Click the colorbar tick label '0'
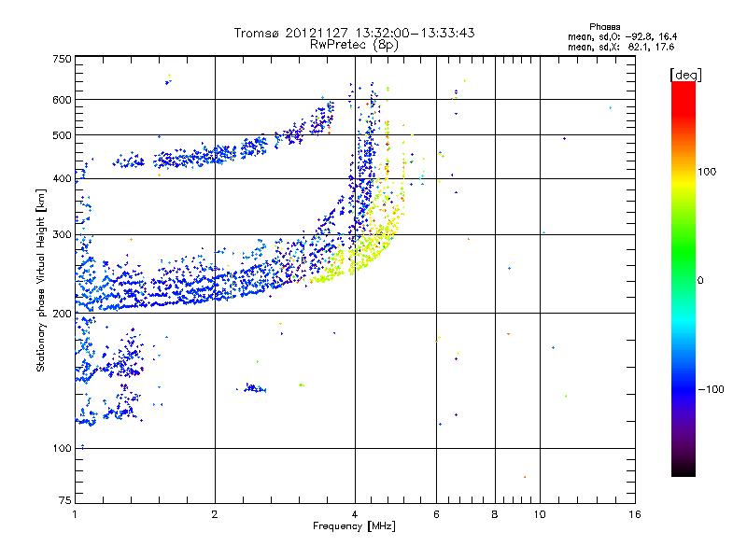This screenshot has width=747, height=560. (x=700, y=281)
